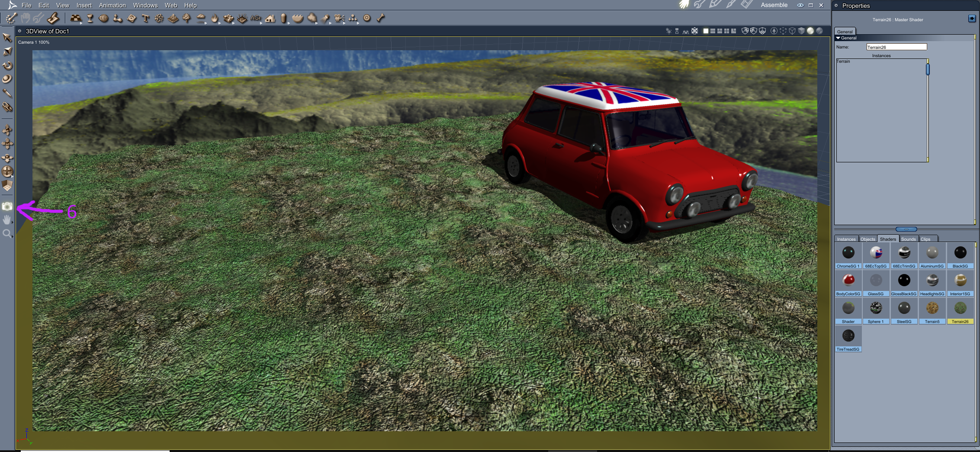The width and height of the screenshot is (980, 452).
Task: Select the BodyColorSG shader thumbnail
Action: click(848, 283)
